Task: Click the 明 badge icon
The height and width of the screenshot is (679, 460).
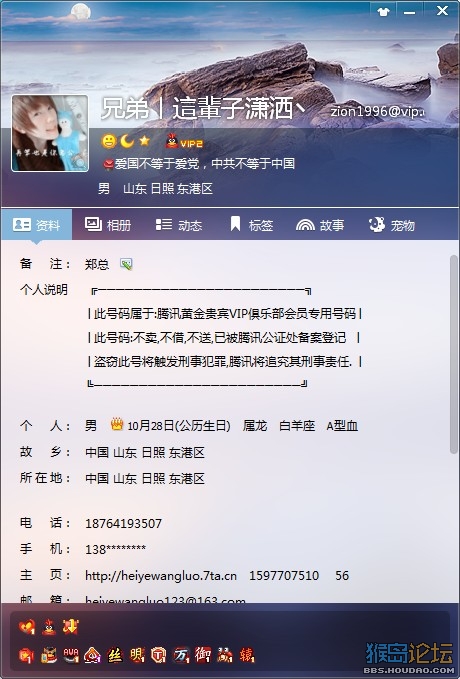Action: point(137,655)
